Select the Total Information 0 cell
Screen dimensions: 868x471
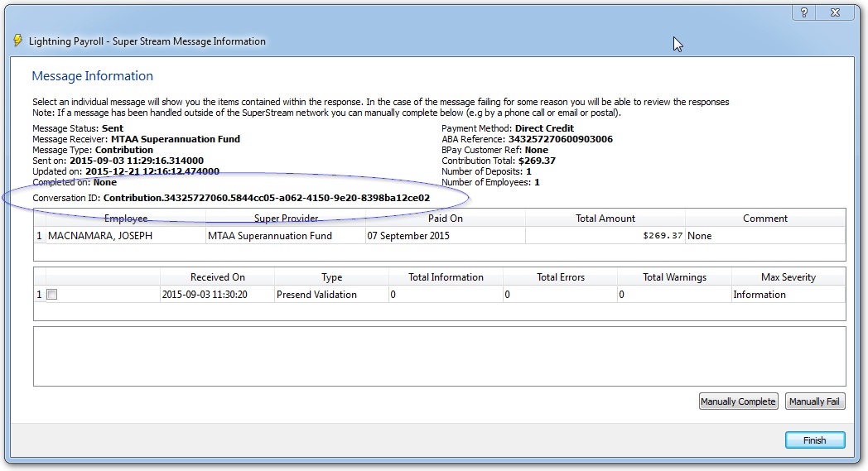446,295
